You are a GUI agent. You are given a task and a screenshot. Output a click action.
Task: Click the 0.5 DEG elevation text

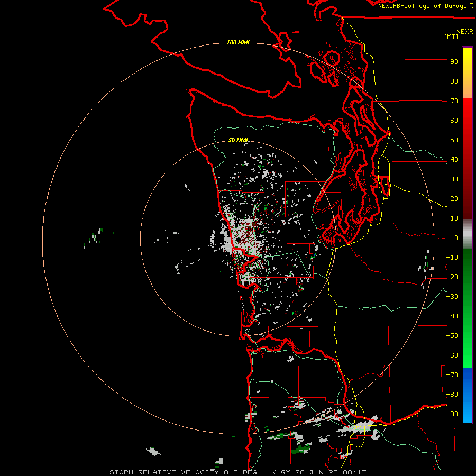(240, 472)
